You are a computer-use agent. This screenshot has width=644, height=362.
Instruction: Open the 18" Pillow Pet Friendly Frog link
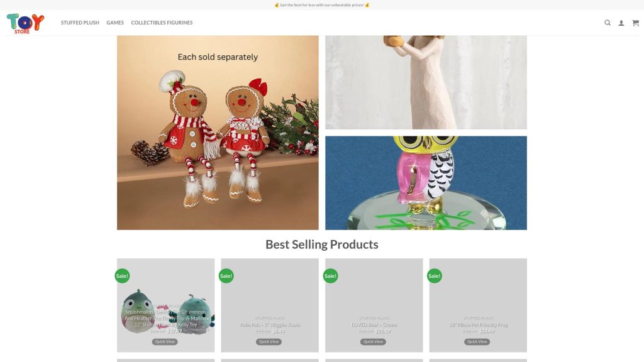click(x=478, y=325)
